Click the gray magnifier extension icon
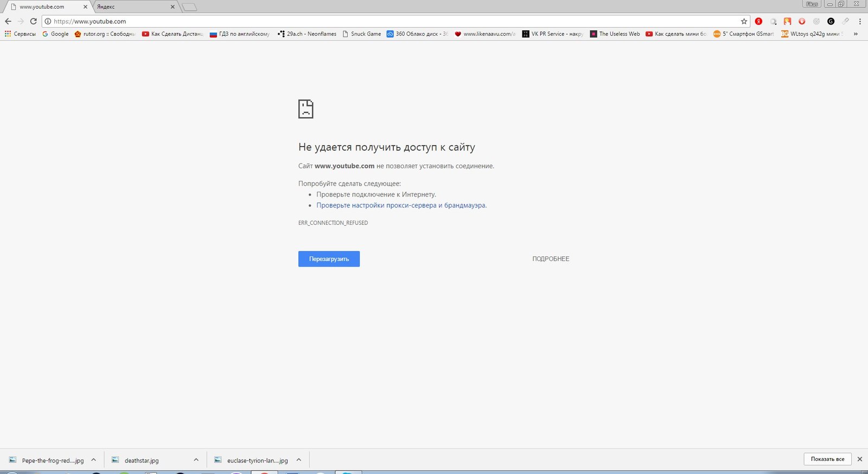Screen dimensions: 868x474 tap(773, 21)
